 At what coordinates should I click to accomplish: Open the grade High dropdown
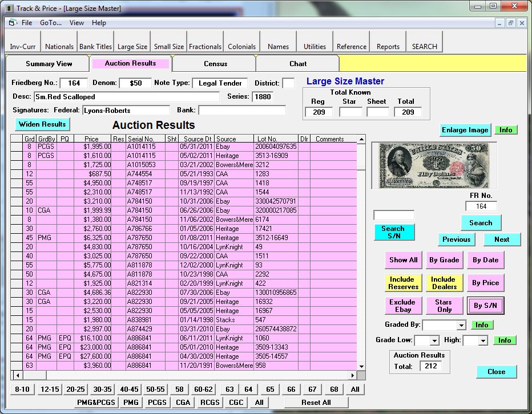click(x=482, y=340)
